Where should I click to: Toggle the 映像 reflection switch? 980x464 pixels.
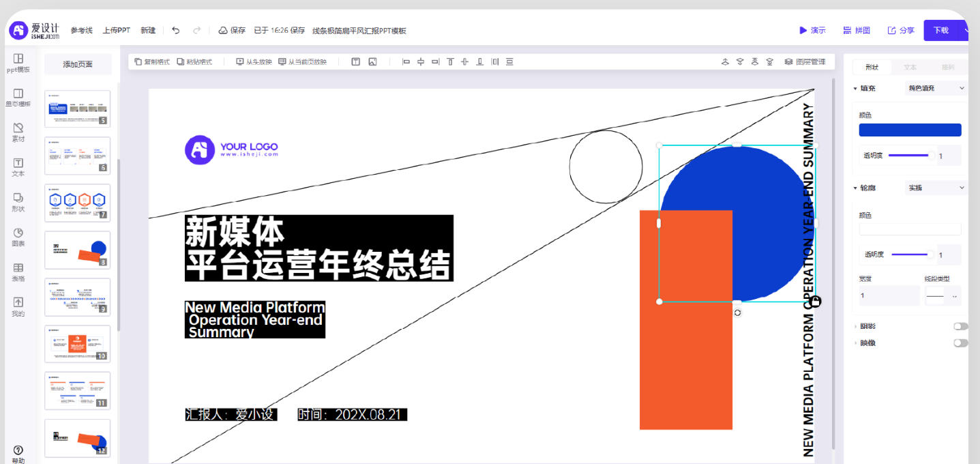pyautogui.click(x=960, y=343)
